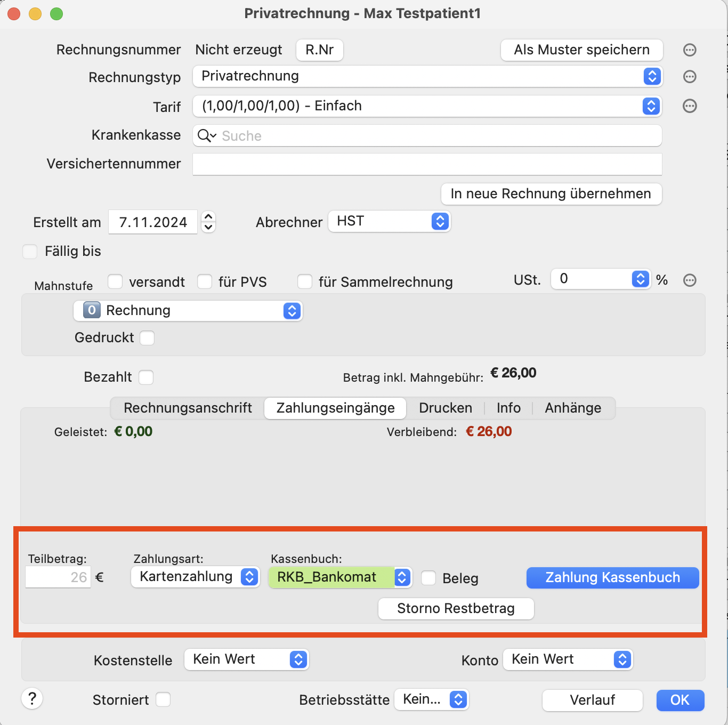Click the Geleistet amount € 0,00
The height and width of the screenshot is (725, 728).
pyautogui.click(x=133, y=432)
